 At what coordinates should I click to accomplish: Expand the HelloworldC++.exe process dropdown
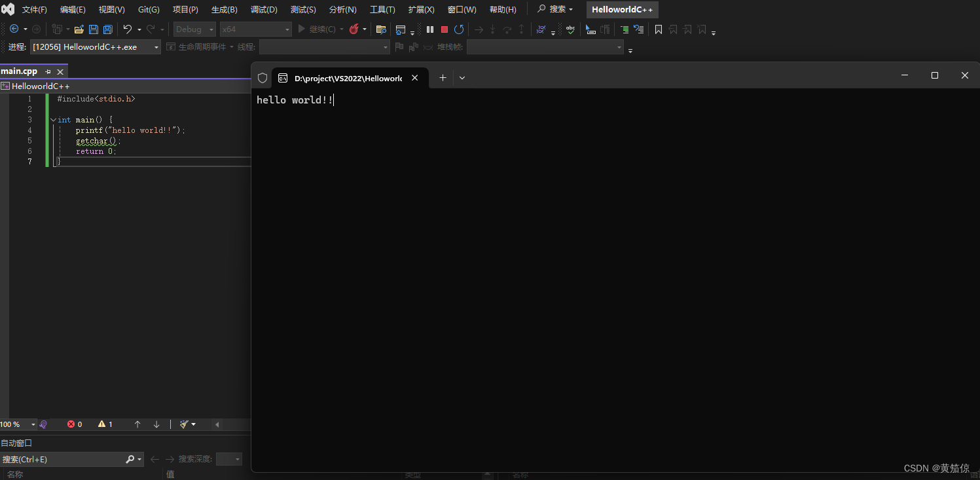click(155, 46)
